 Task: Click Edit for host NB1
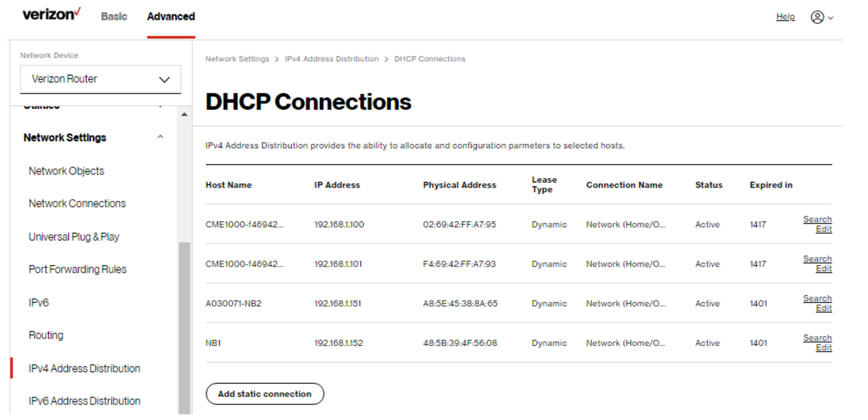pyautogui.click(x=823, y=348)
